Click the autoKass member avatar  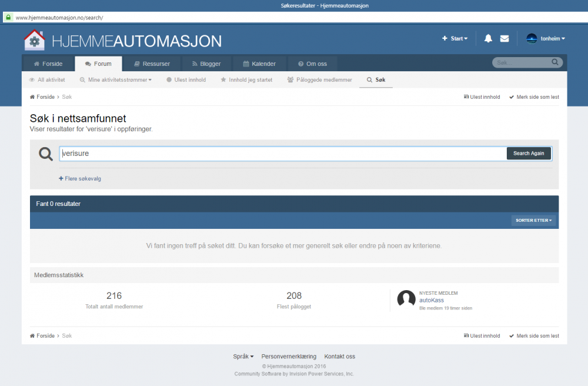pyautogui.click(x=406, y=300)
